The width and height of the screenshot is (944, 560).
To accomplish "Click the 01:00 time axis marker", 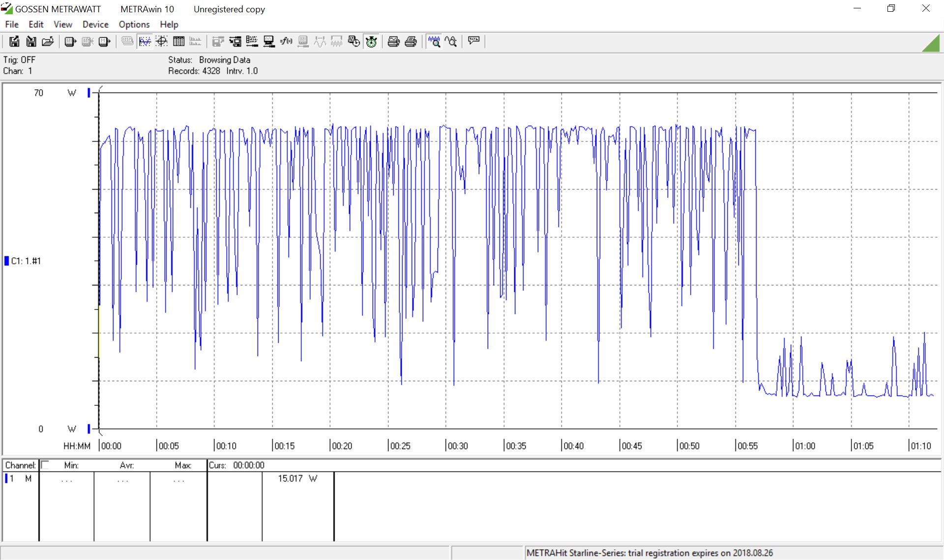I will (805, 446).
